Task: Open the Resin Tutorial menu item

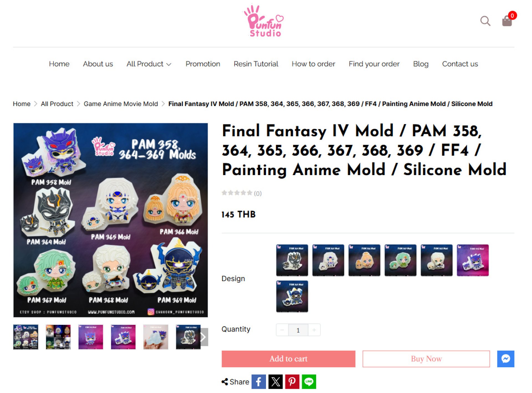Action: (256, 64)
